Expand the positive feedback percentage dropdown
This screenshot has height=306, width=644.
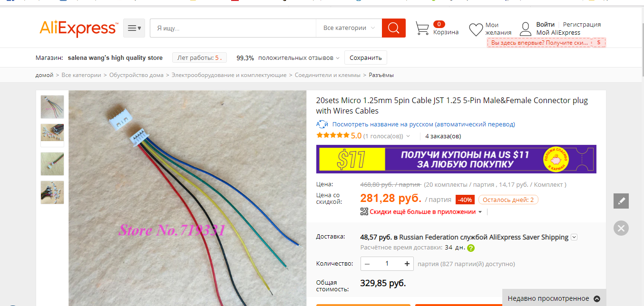pos(338,58)
